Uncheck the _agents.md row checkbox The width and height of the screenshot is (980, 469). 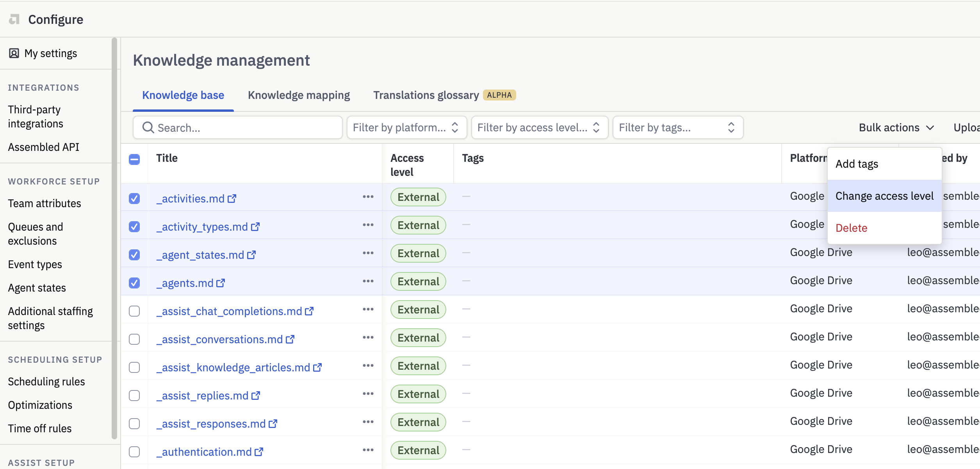(134, 283)
